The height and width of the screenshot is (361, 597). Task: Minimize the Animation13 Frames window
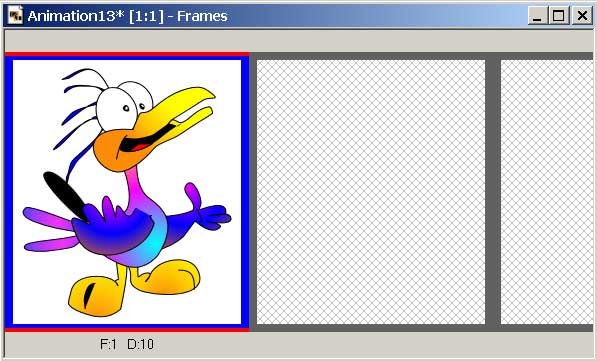pos(537,16)
